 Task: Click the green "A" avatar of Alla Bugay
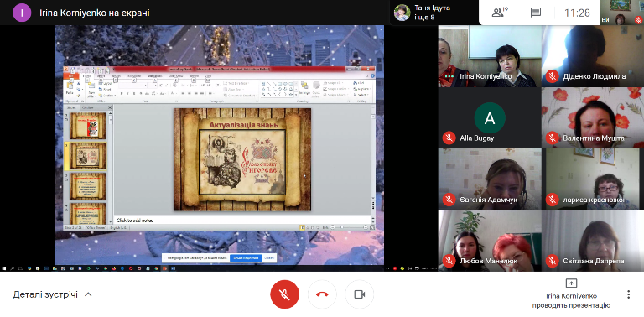pos(490,118)
